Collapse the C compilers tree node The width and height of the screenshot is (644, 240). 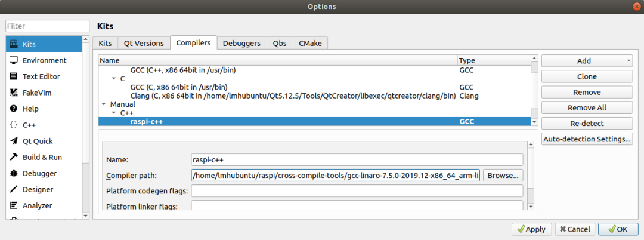[114, 79]
